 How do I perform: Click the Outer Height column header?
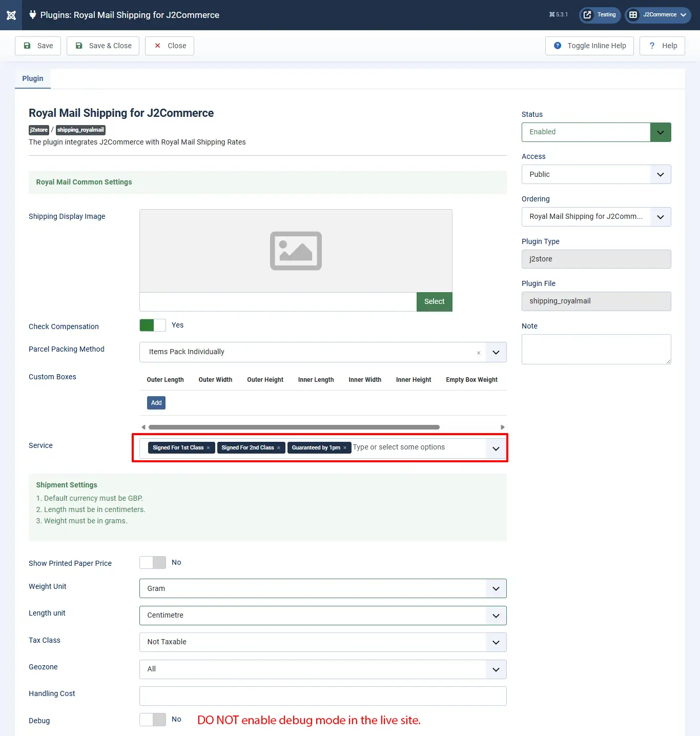click(265, 380)
